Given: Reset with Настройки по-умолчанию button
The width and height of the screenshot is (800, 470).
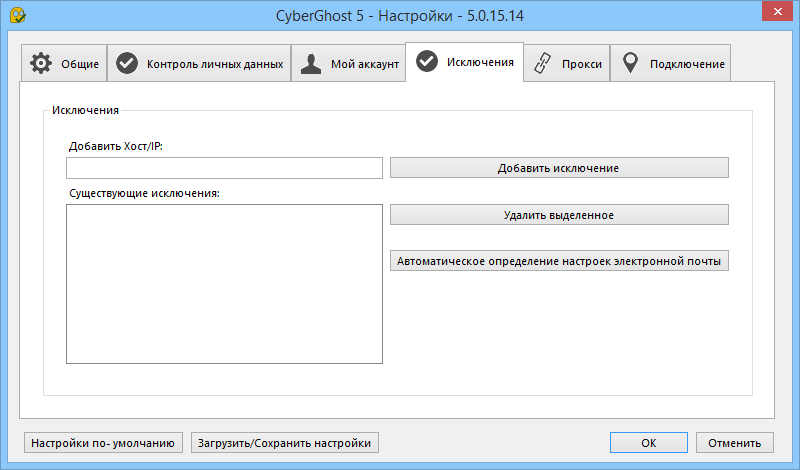Looking at the screenshot, I should pyautogui.click(x=104, y=442).
